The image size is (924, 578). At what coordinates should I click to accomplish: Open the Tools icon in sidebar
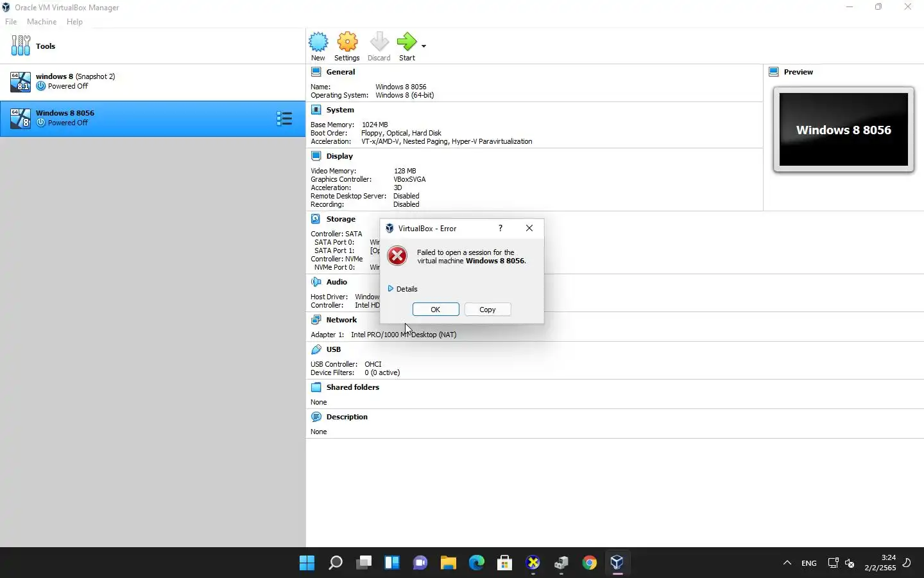pyautogui.click(x=21, y=46)
